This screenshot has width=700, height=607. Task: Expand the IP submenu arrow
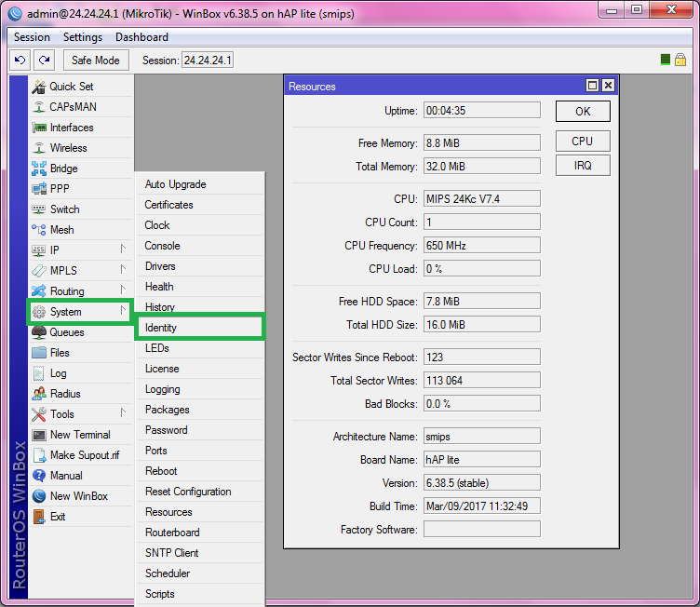pyautogui.click(x=123, y=250)
